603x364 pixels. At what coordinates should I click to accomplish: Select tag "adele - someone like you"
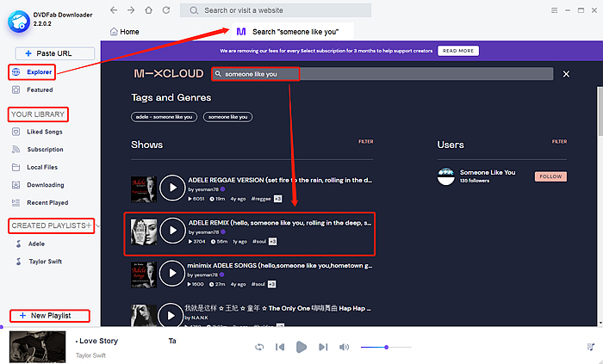164,117
